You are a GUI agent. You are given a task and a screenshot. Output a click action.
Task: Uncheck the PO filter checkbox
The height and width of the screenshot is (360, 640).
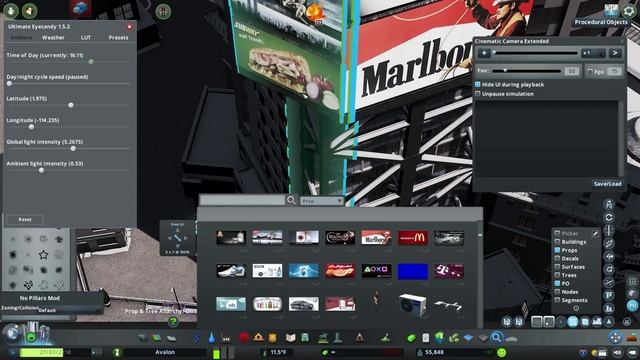click(x=557, y=283)
